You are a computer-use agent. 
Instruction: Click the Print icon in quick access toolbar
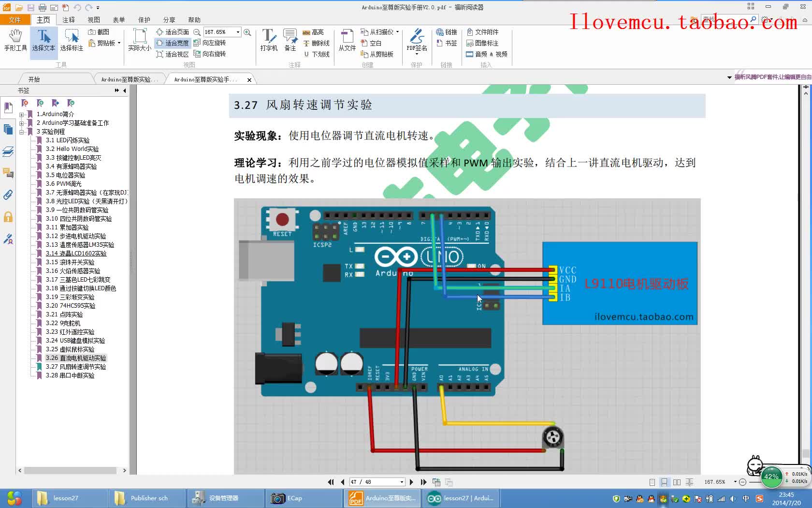tap(43, 8)
